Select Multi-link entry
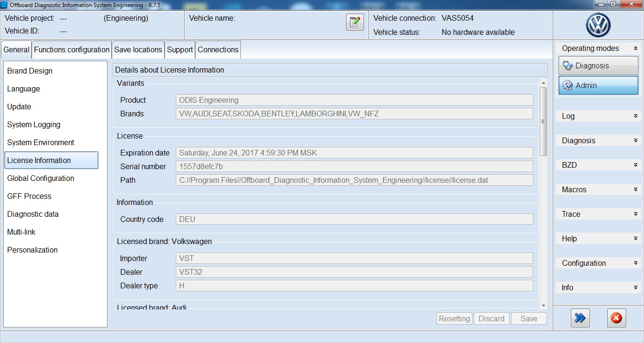Viewport: 644px width, 343px height. 51,232
